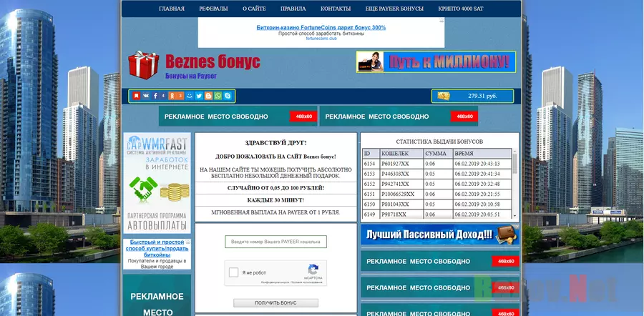Focus the PAYEER wallet number field

pyautogui.click(x=275, y=242)
